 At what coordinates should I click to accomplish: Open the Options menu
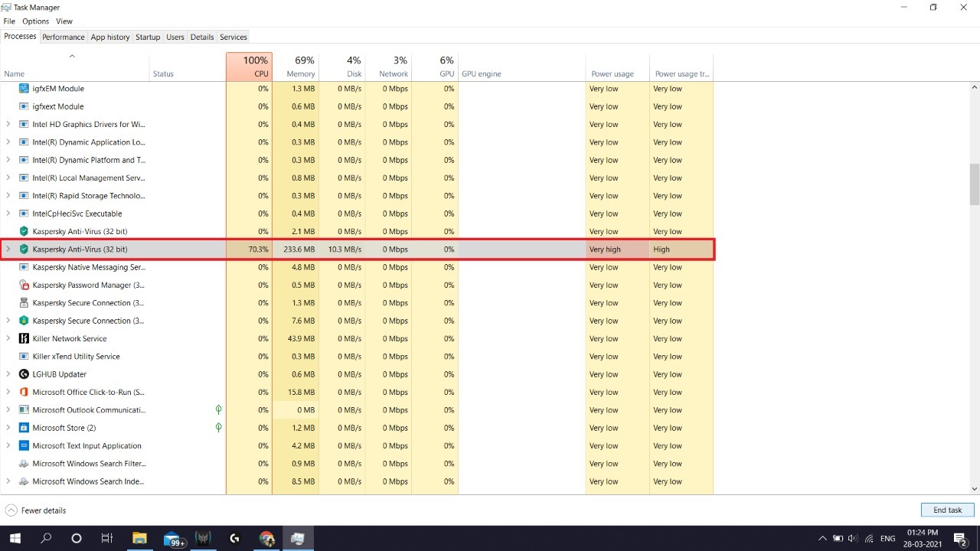tap(35, 21)
